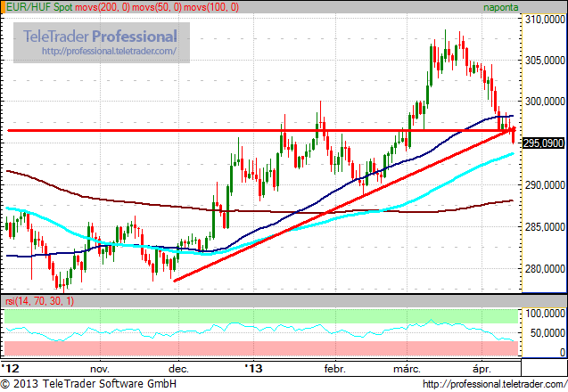Click the pink RSI oversold zone band

coord(261,348)
